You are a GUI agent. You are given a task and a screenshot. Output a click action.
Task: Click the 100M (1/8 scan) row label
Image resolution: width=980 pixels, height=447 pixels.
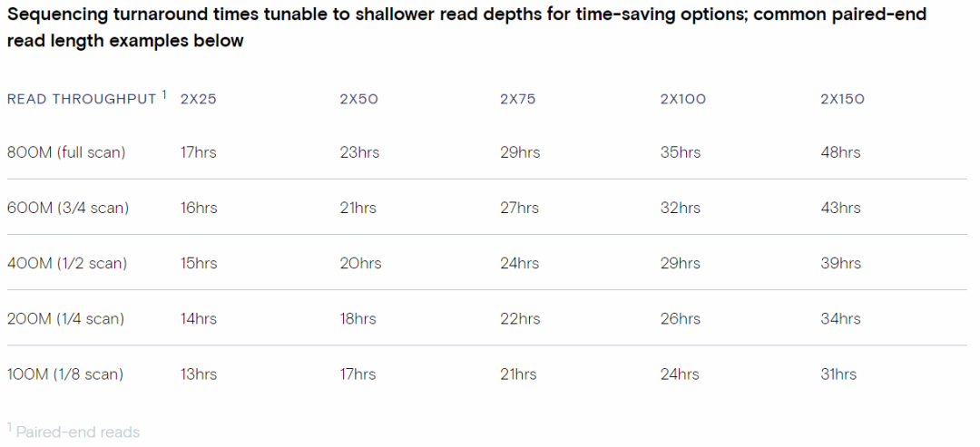[65, 374]
